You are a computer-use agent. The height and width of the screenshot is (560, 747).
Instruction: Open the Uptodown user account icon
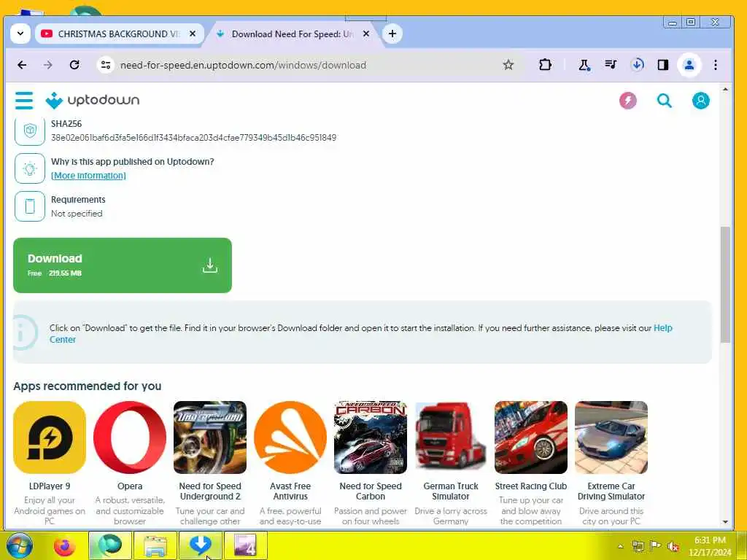point(700,101)
